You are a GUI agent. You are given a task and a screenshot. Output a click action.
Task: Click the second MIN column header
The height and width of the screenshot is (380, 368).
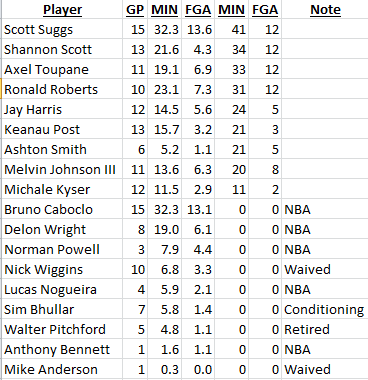tap(232, 10)
